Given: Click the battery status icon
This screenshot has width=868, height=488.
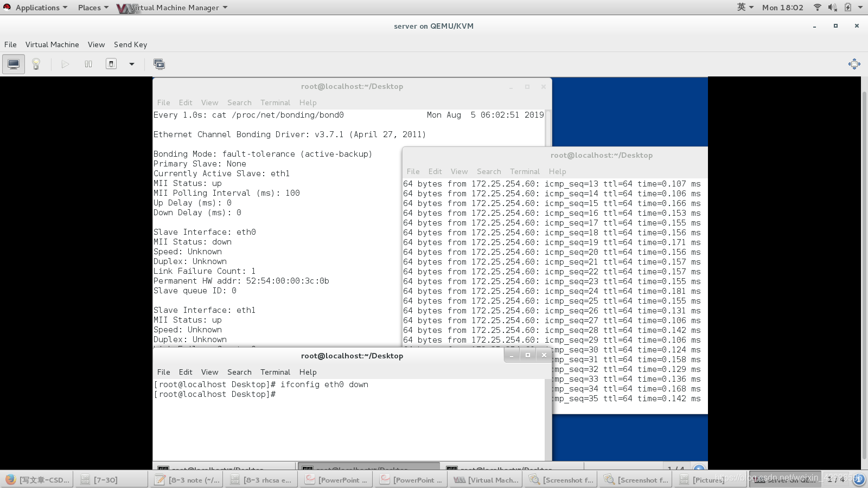Looking at the screenshot, I should (847, 7).
